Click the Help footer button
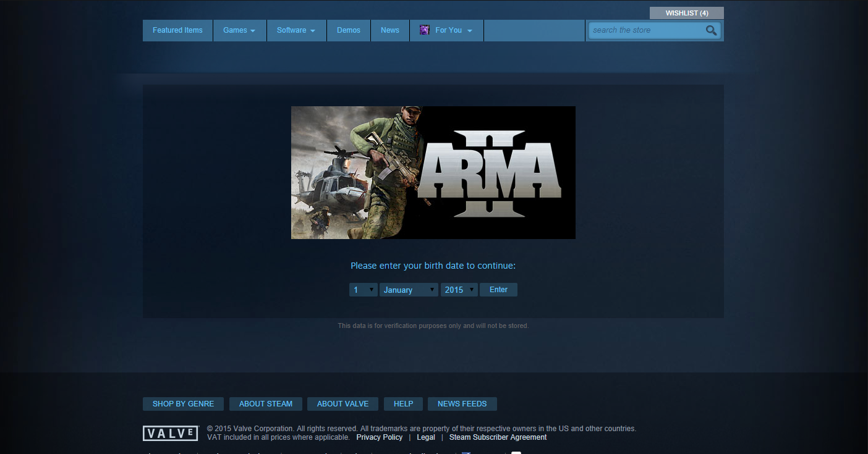Viewport: 868px width, 454px height. (x=403, y=404)
